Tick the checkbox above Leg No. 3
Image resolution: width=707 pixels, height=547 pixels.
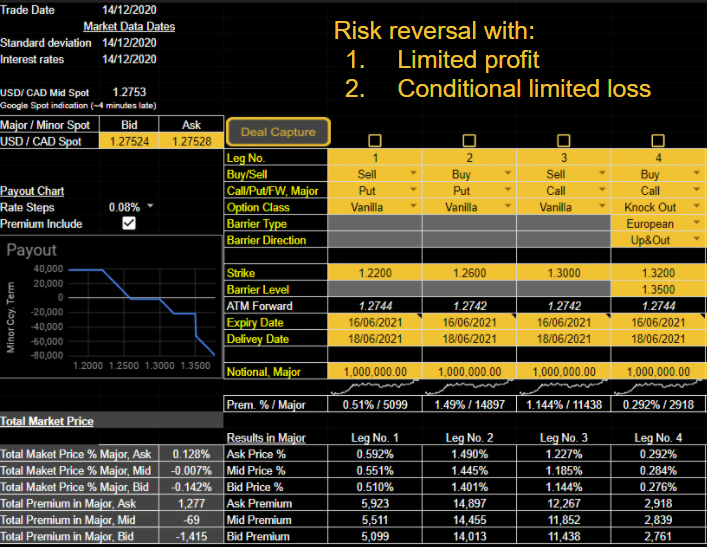click(x=563, y=141)
